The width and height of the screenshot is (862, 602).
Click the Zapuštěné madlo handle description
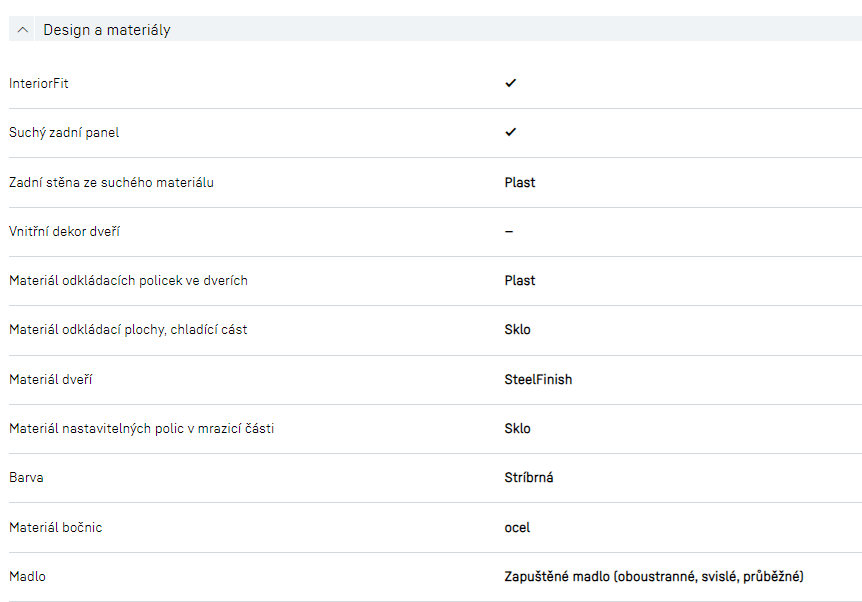coord(654,576)
